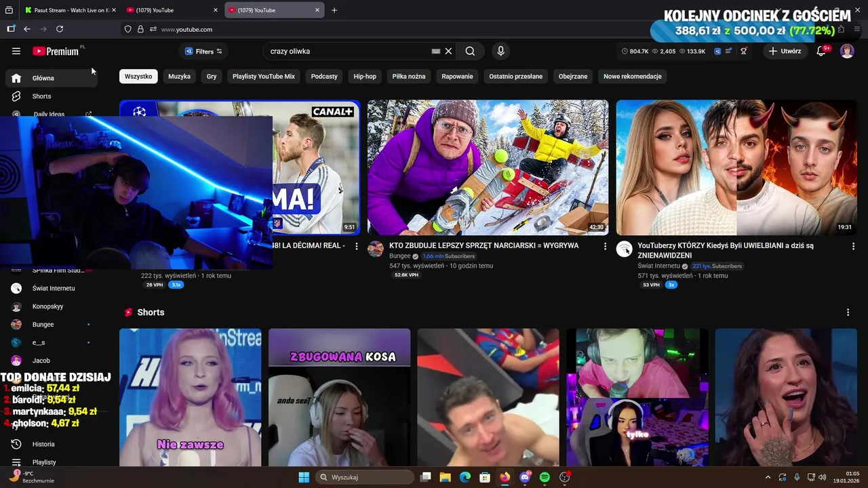Close the Pasut Stream browser tab
Screen dimensions: 868x488
pos(113,10)
